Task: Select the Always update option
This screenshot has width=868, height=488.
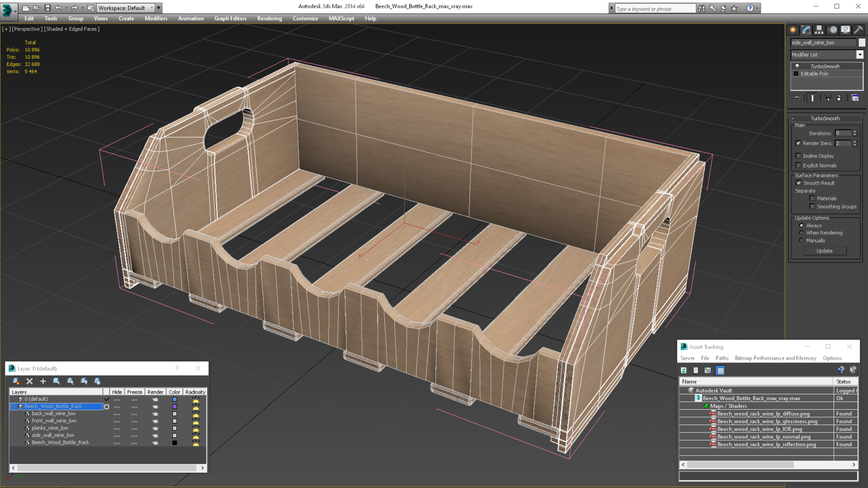Action: click(802, 225)
